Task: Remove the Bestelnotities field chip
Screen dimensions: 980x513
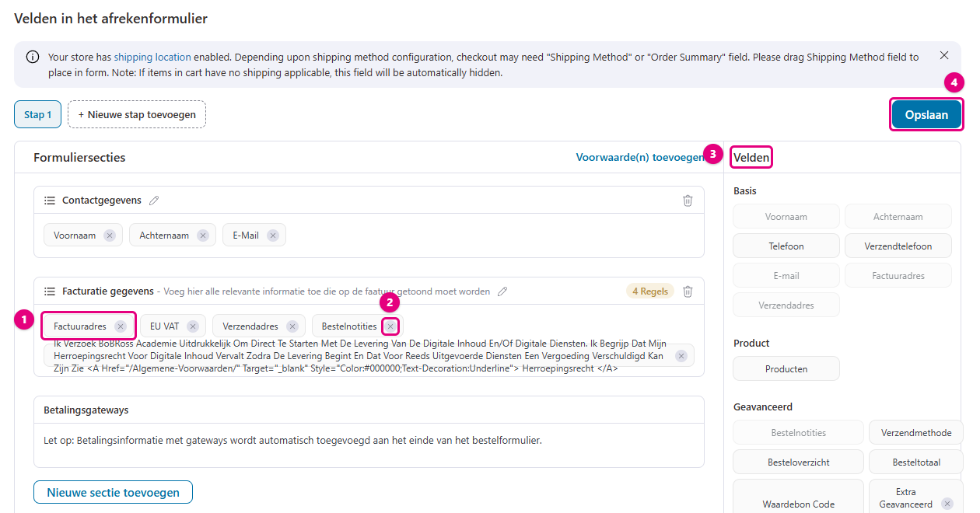Action: 390,326
